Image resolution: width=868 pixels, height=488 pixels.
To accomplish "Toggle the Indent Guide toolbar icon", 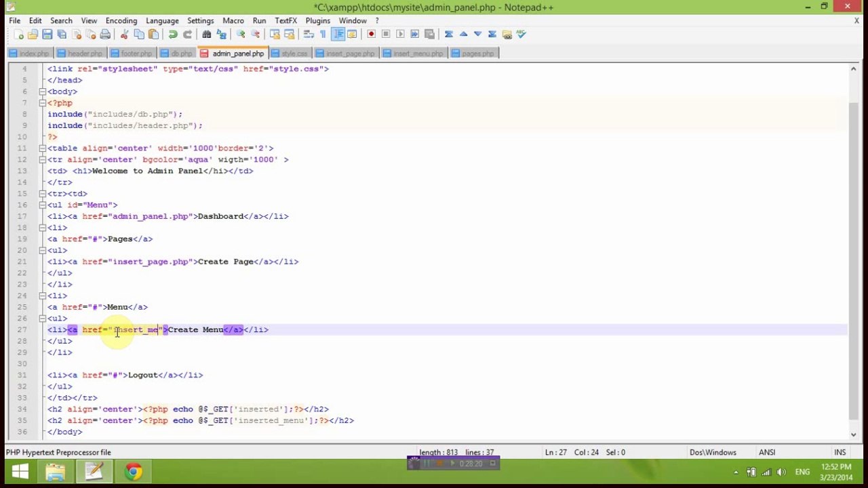I will click(x=338, y=34).
